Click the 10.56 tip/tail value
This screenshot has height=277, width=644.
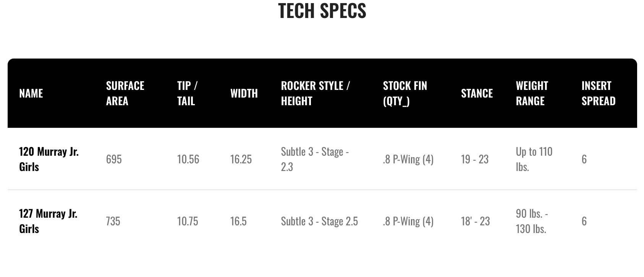click(188, 159)
